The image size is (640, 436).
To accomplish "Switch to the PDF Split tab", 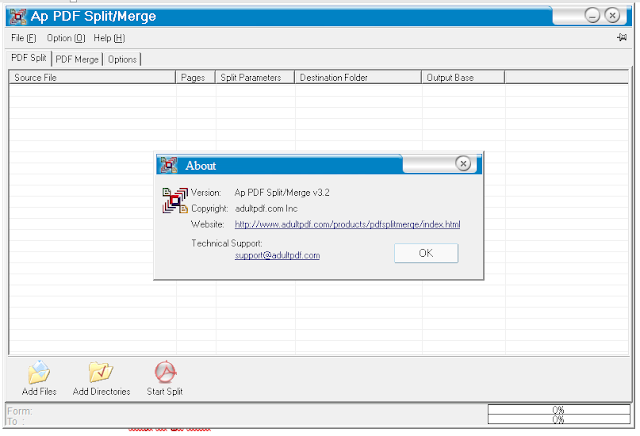I will [x=29, y=58].
